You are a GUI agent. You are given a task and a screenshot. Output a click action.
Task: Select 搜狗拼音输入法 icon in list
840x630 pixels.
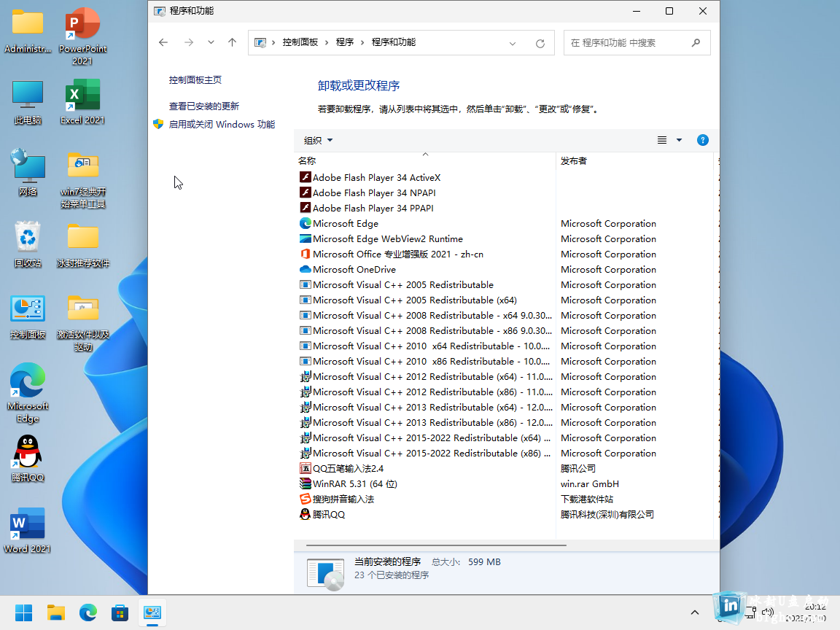(x=306, y=499)
